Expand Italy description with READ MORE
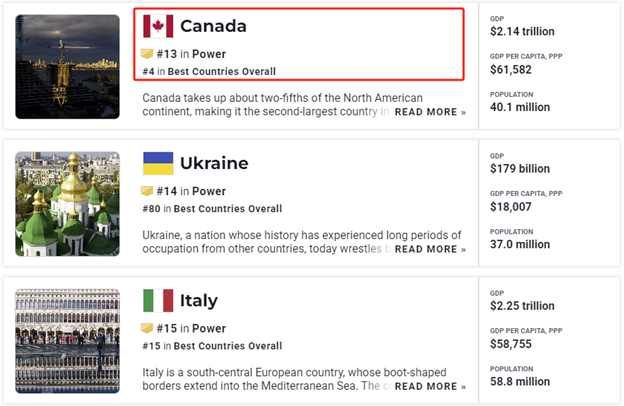Screen dimensions: 624x406 coord(430,386)
